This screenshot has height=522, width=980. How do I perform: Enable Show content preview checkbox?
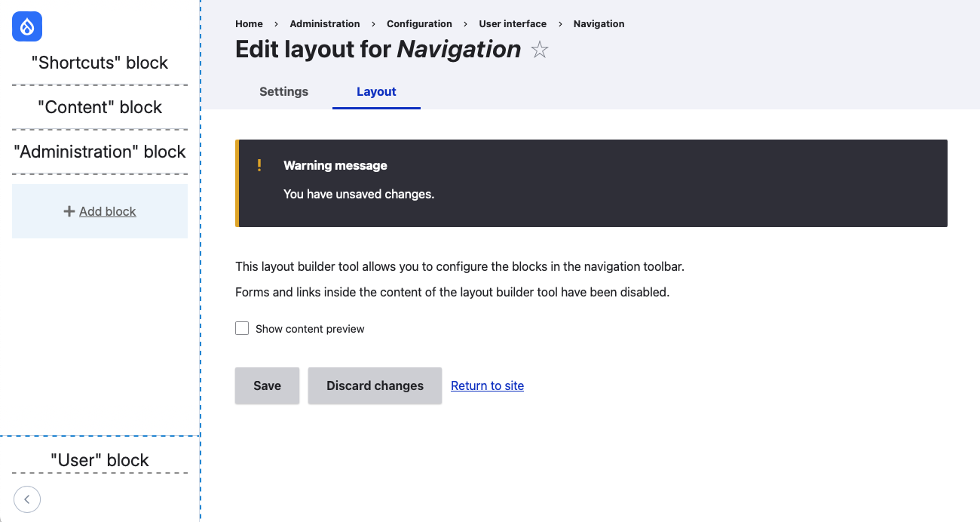pos(242,328)
